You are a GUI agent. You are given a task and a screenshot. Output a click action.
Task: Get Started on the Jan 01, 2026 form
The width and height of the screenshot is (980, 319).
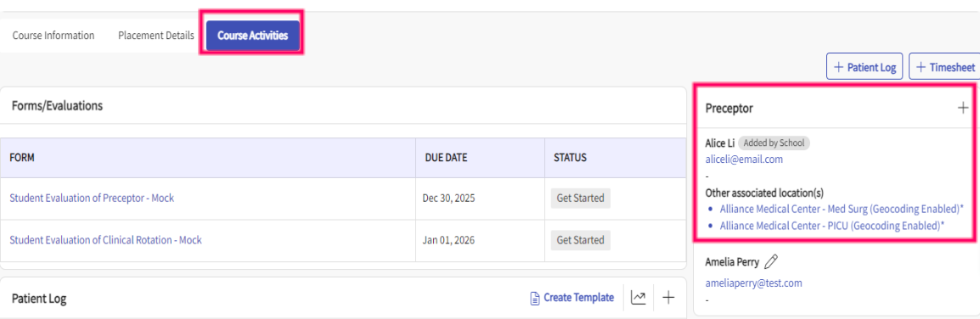click(x=580, y=240)
